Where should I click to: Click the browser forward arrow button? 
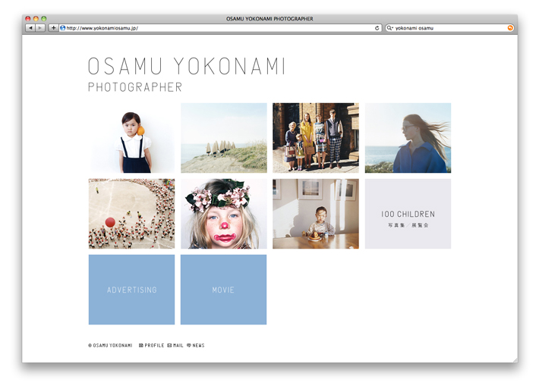tap(41, 28)
